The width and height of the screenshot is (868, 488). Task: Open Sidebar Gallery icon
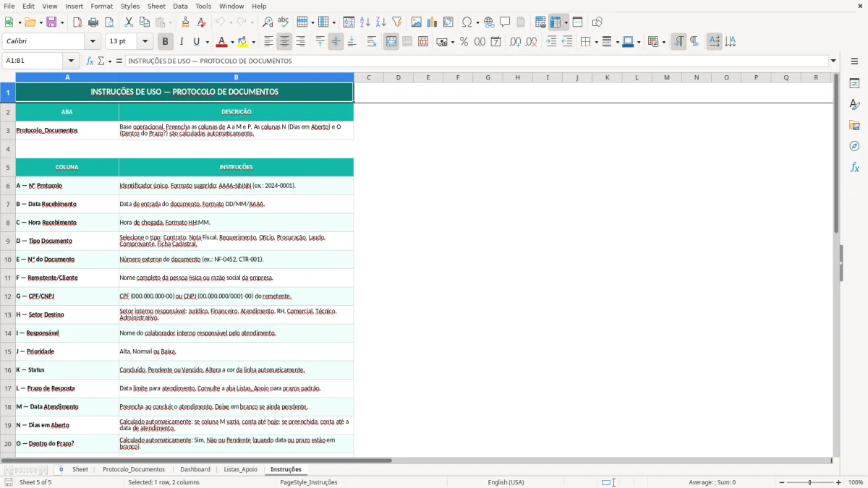click(x=854, y=126)
